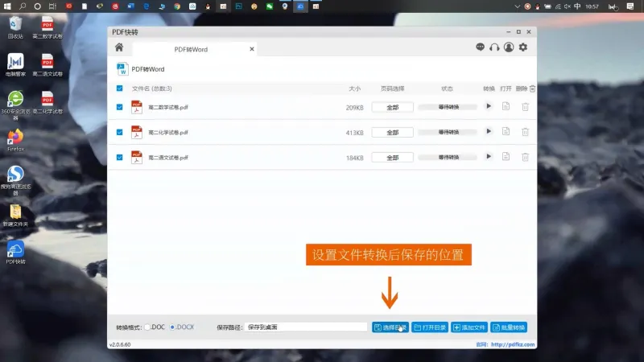Screen dimensions: 644x362
Task: Click the 等待转换 status bar of 高二化学试卷.pdf
Action: (448, 132)
